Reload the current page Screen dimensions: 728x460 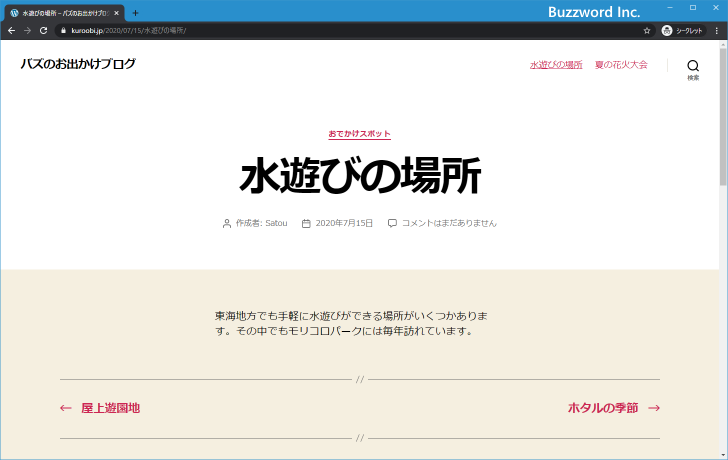(43, 31)
